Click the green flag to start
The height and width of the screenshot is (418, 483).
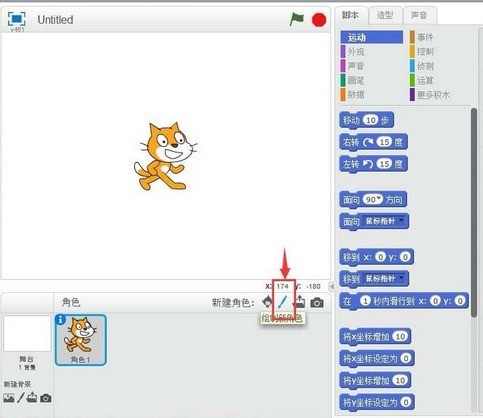coord(296,19)
